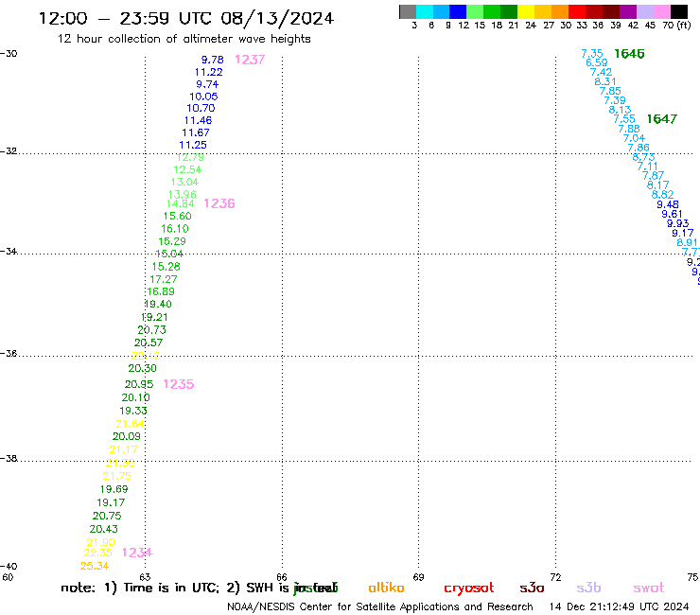
Task: Click the longitude axis label 69
Action: (x=418, y=577)
